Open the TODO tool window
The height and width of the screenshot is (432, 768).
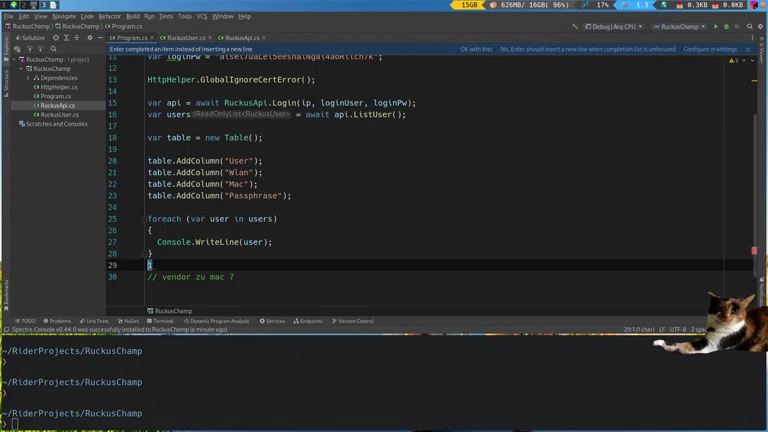point(25,321)
